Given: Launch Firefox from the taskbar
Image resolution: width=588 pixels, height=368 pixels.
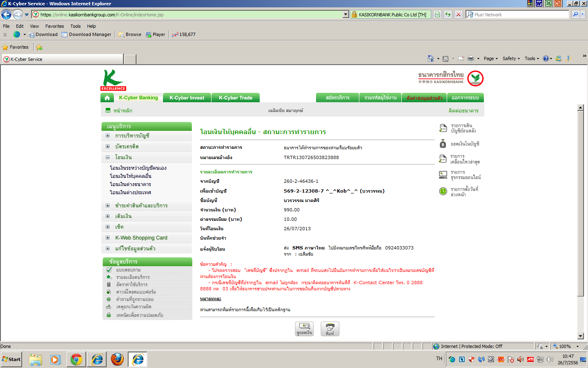Looking at the screenshot, I should [x=117, y=359].
